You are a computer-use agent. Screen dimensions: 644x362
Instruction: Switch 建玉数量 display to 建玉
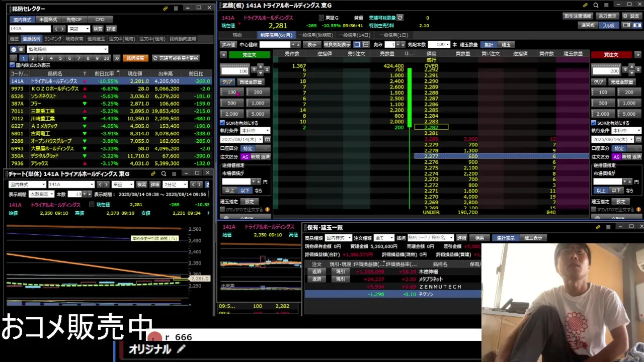point(506,45)
